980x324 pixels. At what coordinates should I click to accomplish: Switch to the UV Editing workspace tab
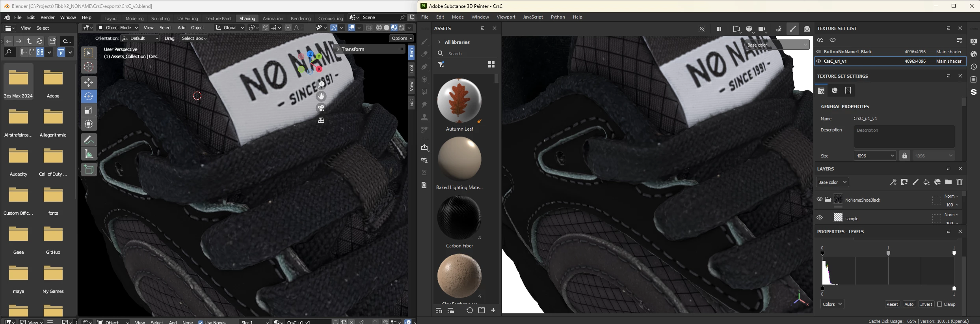(188, 19)
